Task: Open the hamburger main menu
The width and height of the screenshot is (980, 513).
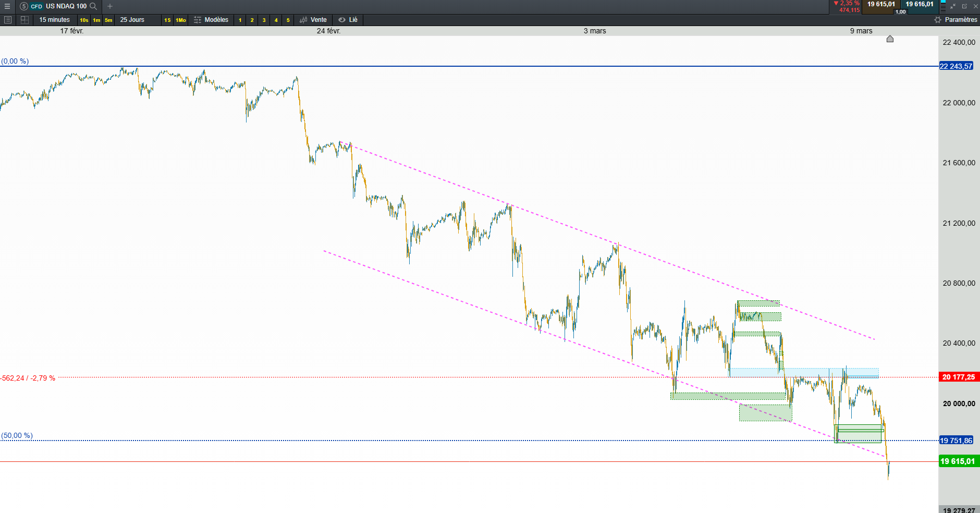Action: click(7, 6)
